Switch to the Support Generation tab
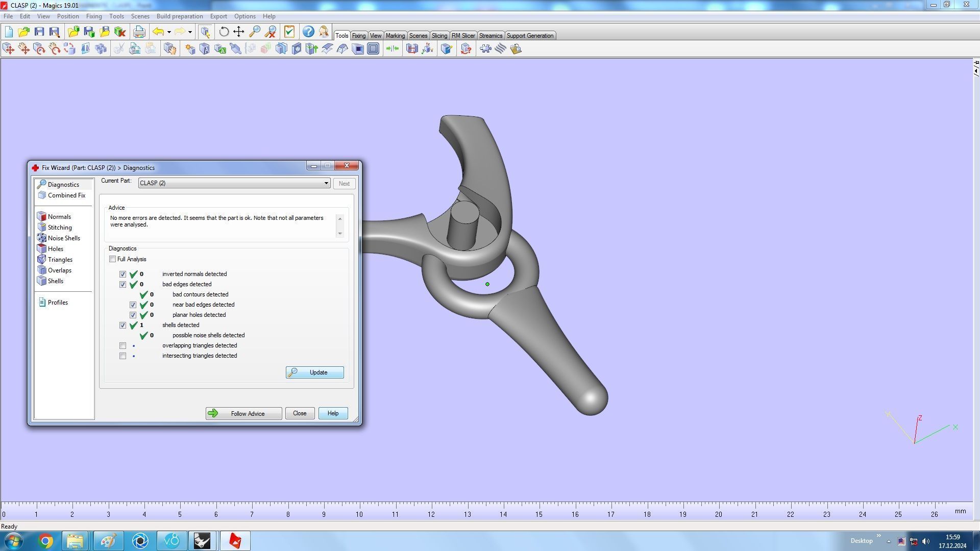Image resolution: width=980 pixels, height=551 pixels. pos(530,36)
